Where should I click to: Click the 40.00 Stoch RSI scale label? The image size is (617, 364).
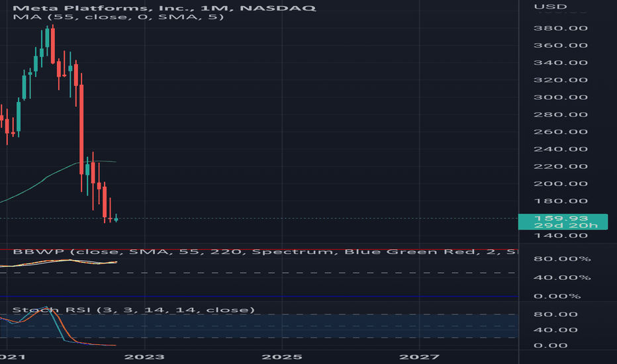click(555, 330)
